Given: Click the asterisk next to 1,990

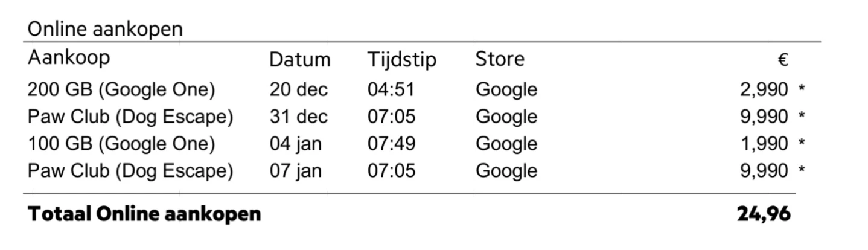Looking at the screenshot, I should [802, 143].
